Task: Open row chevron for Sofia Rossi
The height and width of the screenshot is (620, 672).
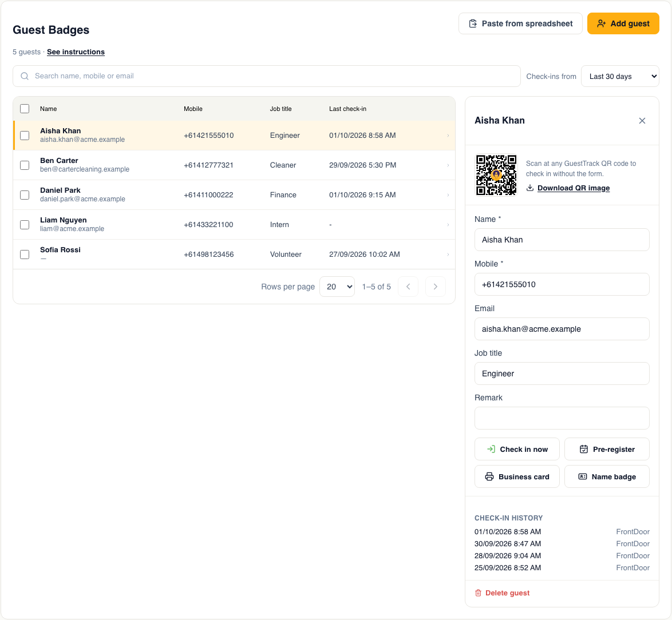Action: [x=448, y=255]
